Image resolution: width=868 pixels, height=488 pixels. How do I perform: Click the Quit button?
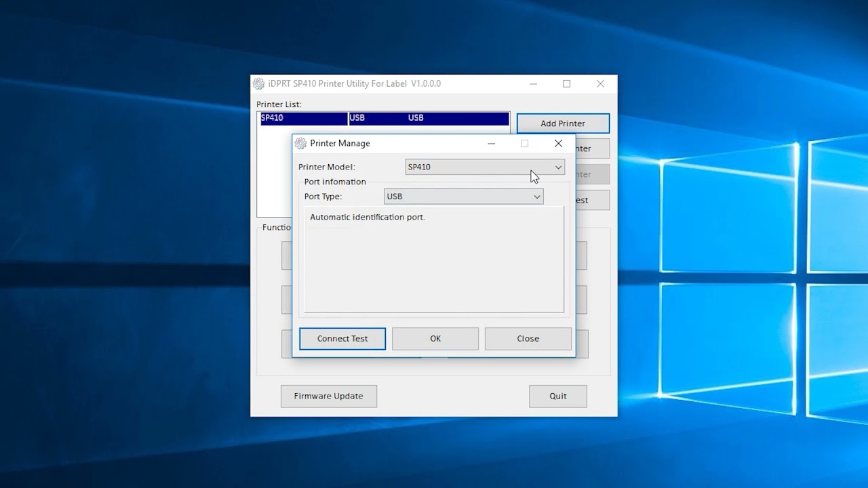click(x=558, y=396)
